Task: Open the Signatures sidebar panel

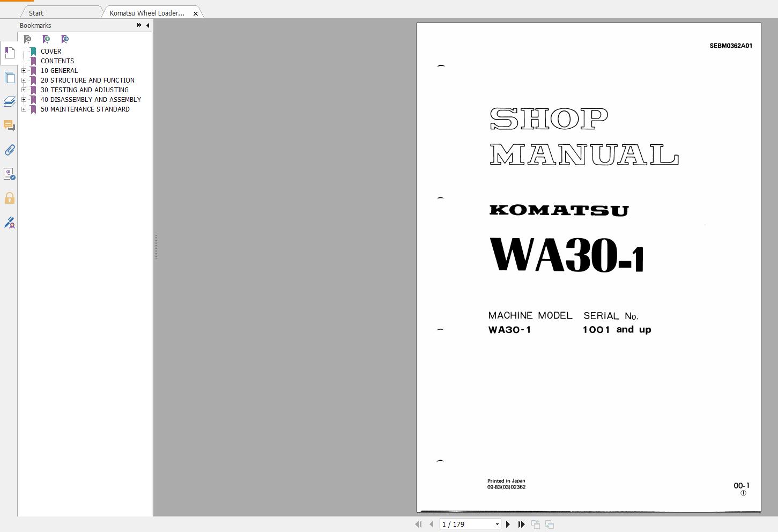Action: (9, 174)
